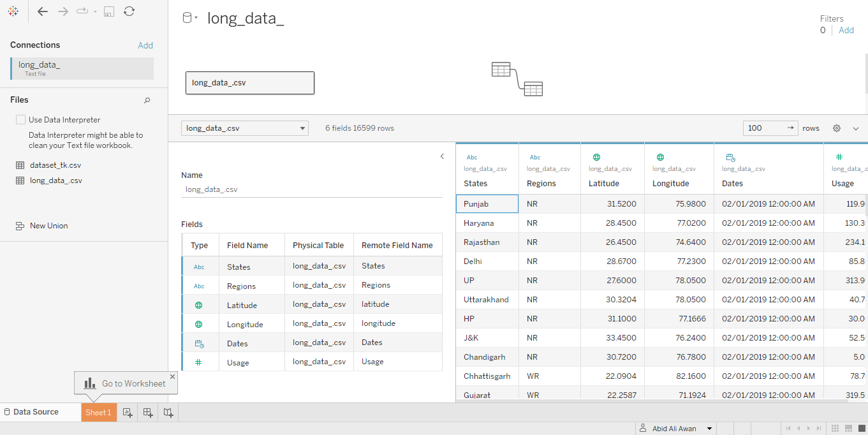Open Abid Ali Awan user dropdown
This screenshot has height=435, width=868.
(x=709, y=429)
